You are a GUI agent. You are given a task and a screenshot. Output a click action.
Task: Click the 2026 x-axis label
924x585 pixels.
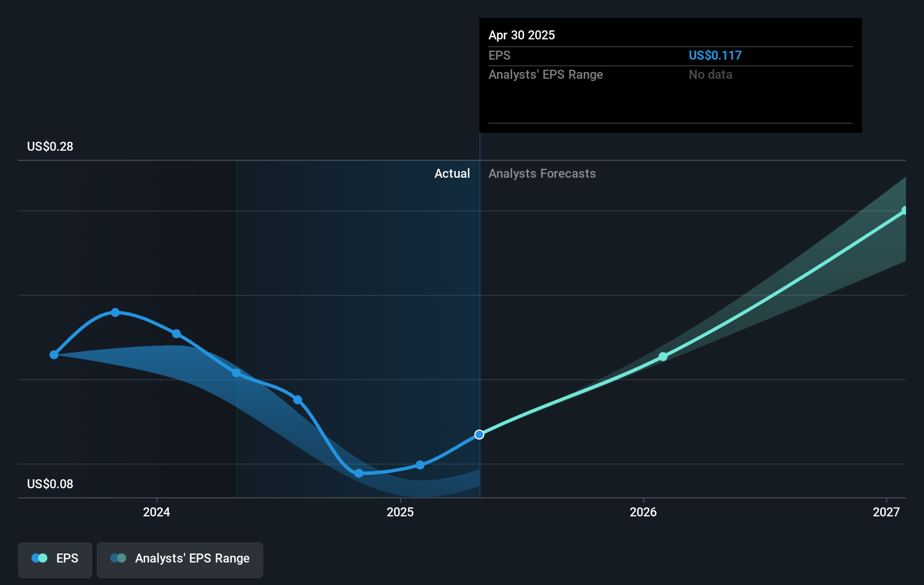click(643, 512)
